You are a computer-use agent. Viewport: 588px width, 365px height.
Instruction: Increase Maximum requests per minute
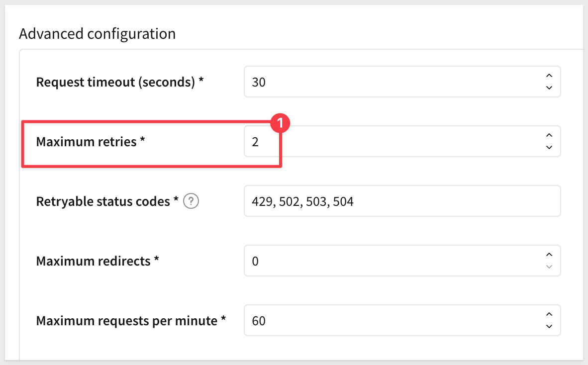pyautogui.click(x=549, y=314)
